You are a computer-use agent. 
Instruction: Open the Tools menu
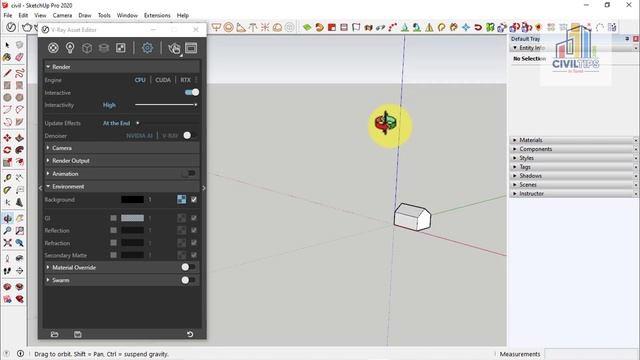coord(104,16)
